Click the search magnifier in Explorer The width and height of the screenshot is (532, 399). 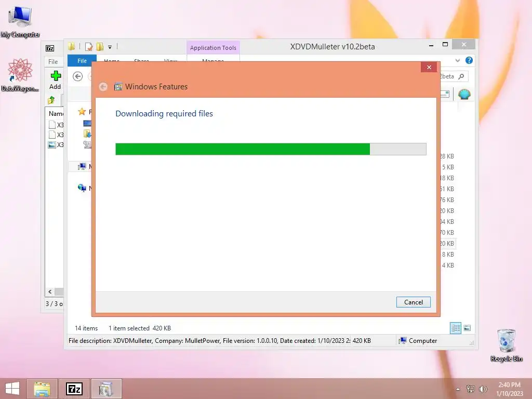[x=461, y=76]
